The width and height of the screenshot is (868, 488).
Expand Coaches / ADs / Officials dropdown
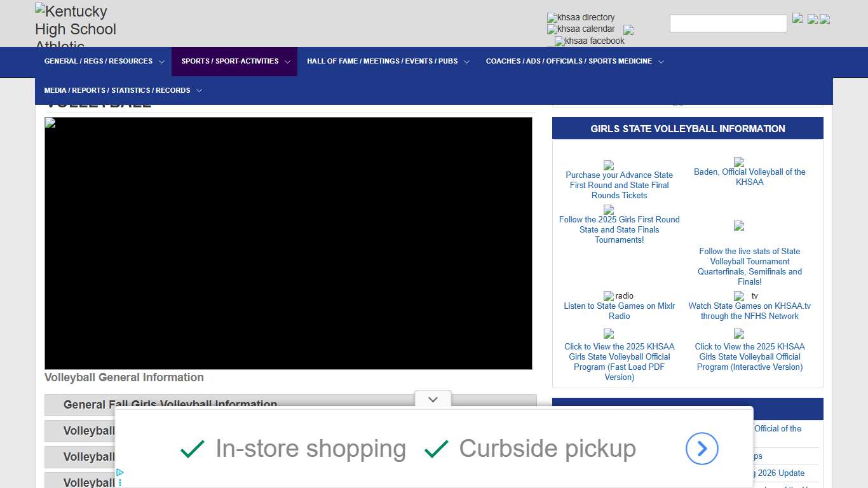574,62
